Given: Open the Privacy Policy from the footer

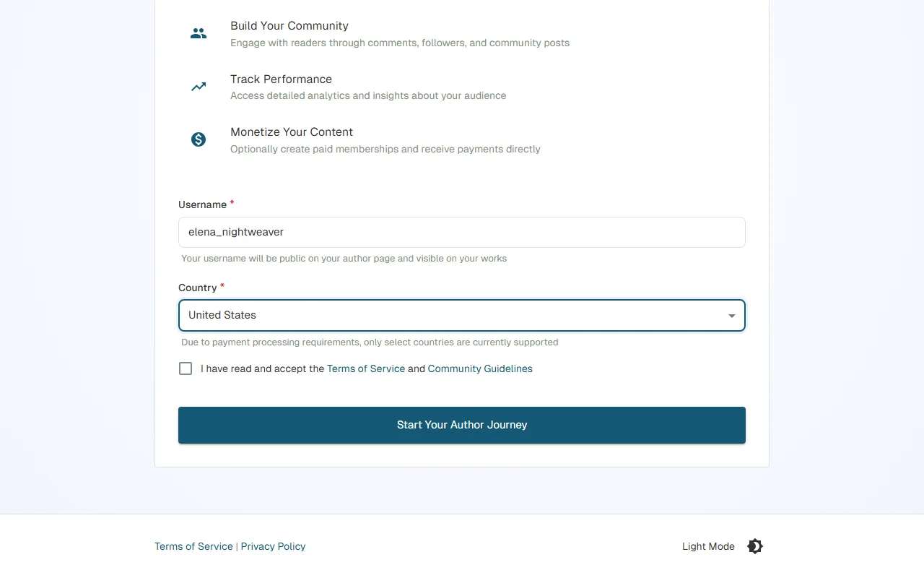Looking at the screenshot, I should [273, 546].
